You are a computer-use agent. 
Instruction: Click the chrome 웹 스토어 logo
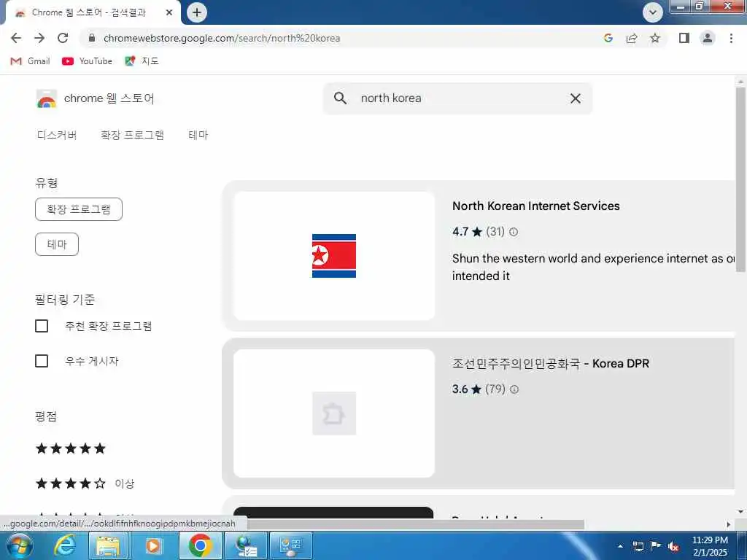[x=96, y=98]
